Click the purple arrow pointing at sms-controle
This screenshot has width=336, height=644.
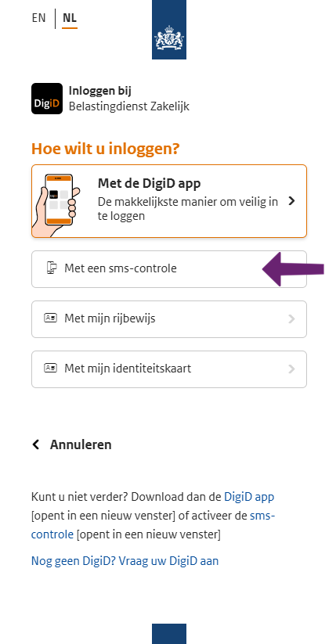293,269
